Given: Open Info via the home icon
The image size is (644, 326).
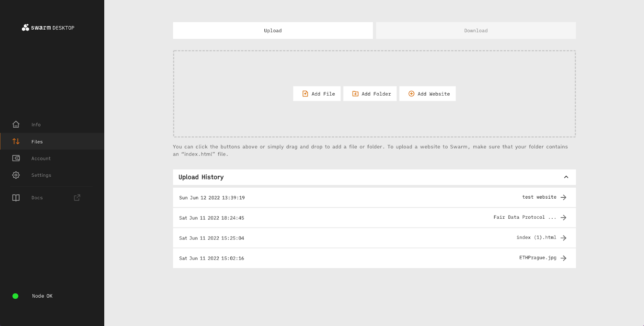Looking at the screenshot, I should pos(16,125).
